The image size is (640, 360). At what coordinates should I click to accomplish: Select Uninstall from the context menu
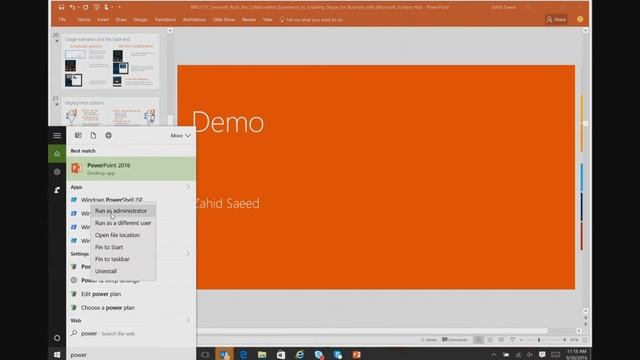click(x=123, y=271)
